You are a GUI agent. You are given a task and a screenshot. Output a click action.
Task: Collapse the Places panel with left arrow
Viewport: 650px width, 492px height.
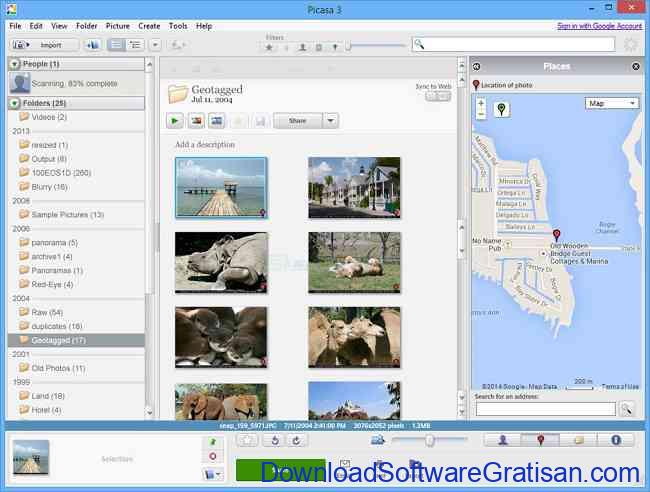[x=477, y=66]
